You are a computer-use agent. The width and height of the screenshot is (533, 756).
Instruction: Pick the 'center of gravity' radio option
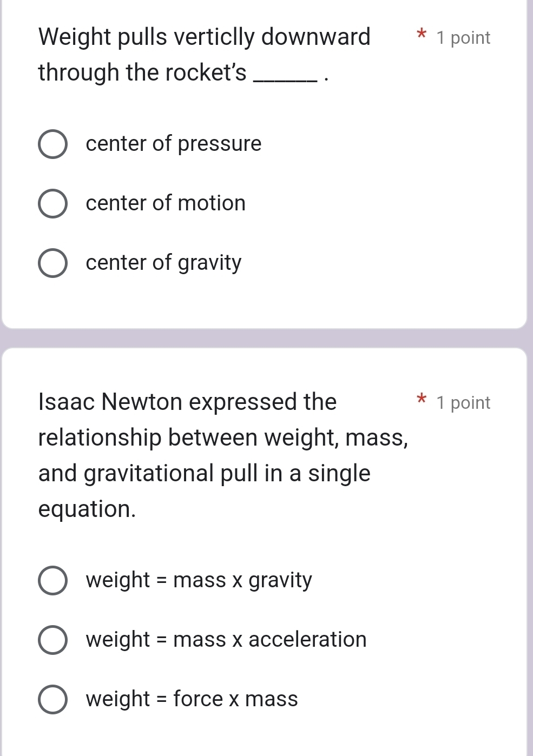52,263
